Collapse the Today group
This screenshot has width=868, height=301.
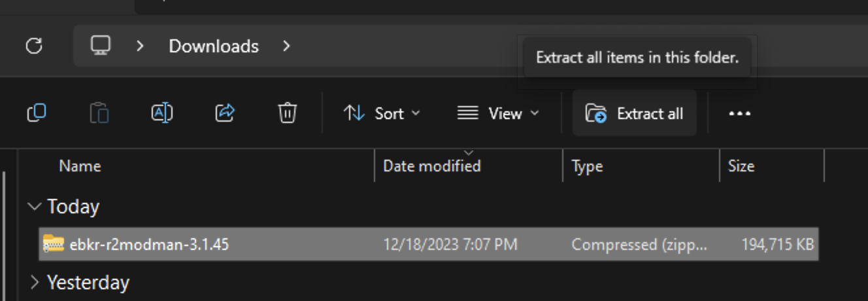(x=33, y=207)
